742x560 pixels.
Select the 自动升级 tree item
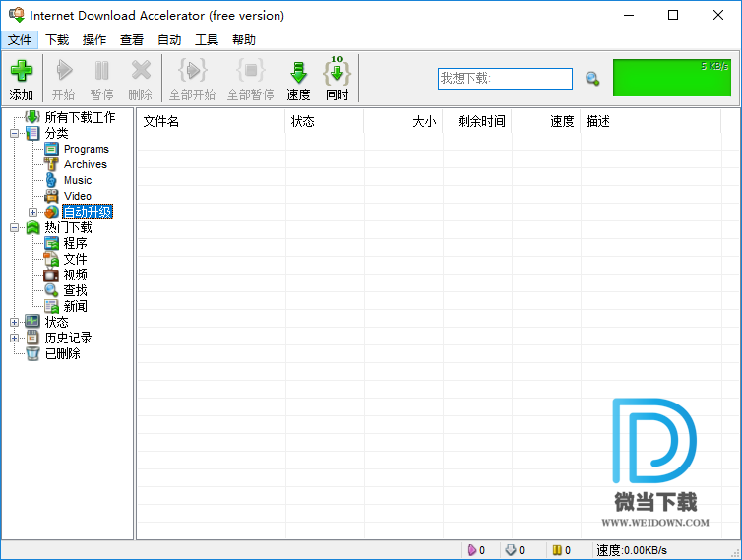[x=88, y=212]
